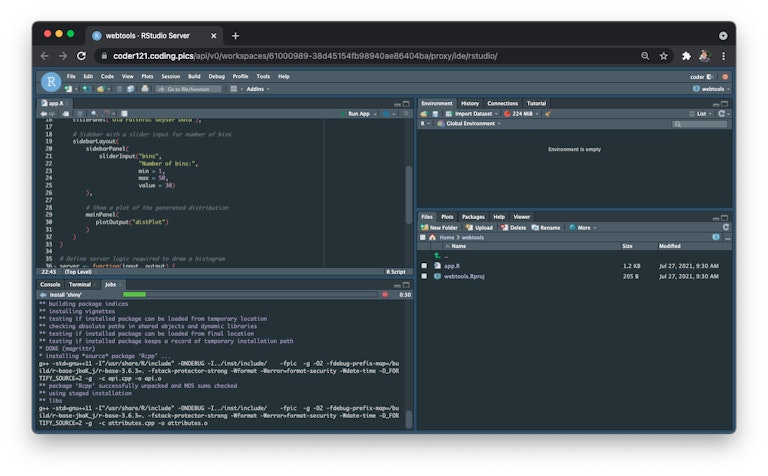Switch to the Packages tab

point(473,217)
